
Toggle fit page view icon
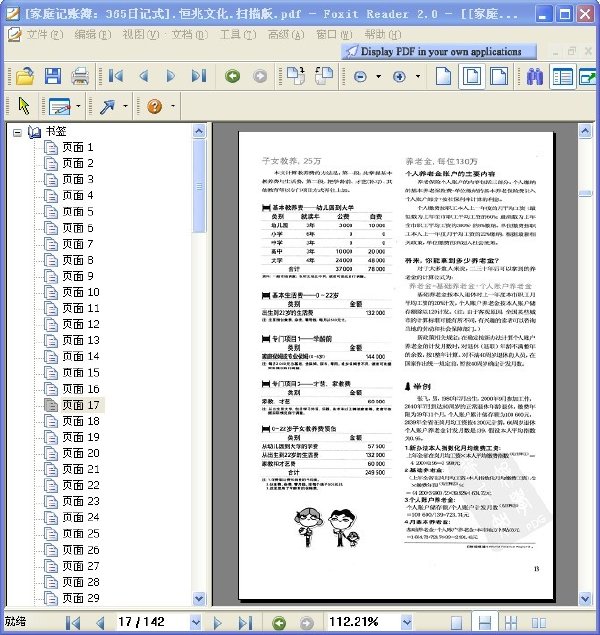coord(472,76)
